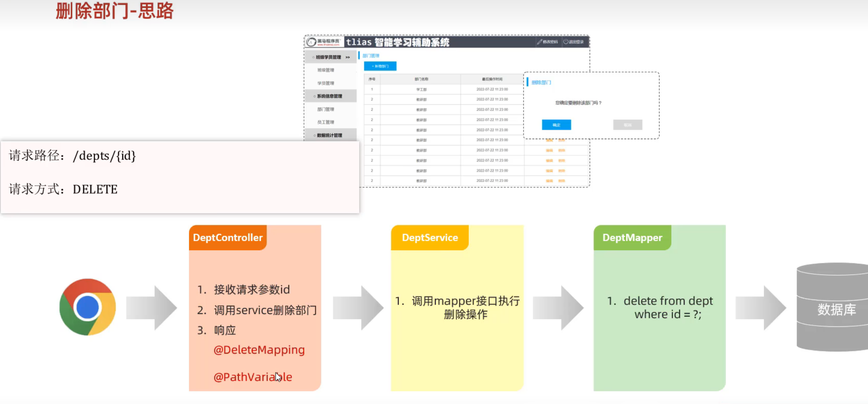The image size is (868, 404).
Task: Open 部门管理 in the sidebar menu
Action: point(326,109)
